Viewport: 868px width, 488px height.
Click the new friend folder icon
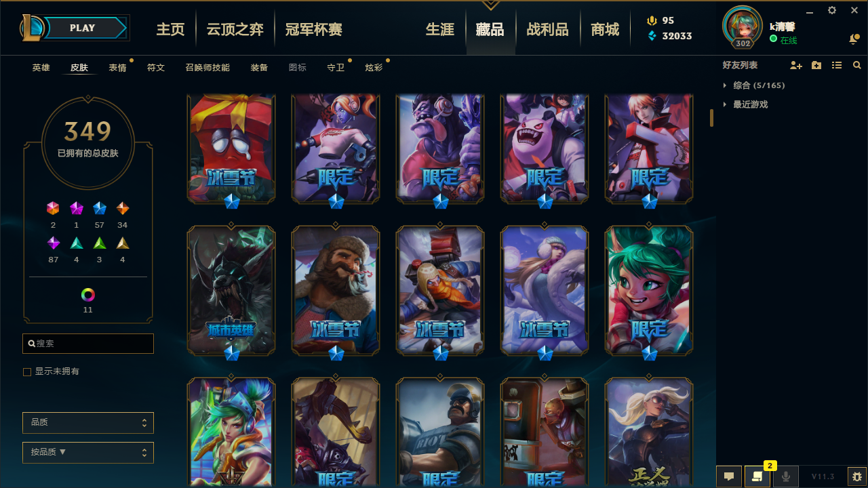(816, 65)
